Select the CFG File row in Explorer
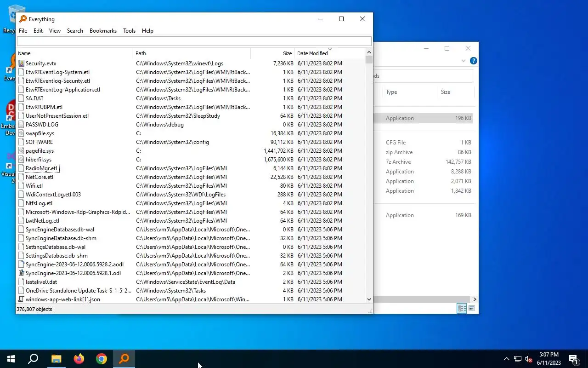The image size is (588, 368). tap(424, 143)
